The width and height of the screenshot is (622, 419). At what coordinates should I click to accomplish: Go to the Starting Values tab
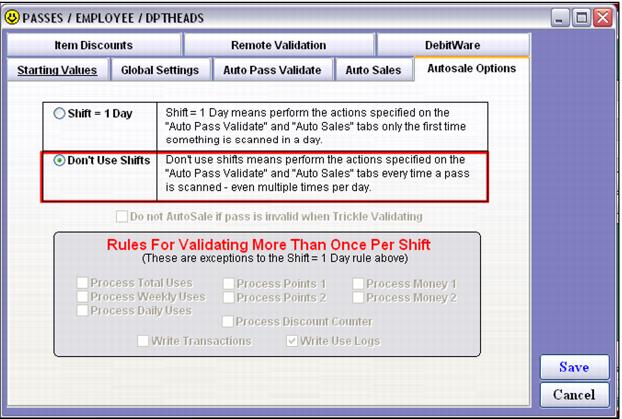pos(58,70)
